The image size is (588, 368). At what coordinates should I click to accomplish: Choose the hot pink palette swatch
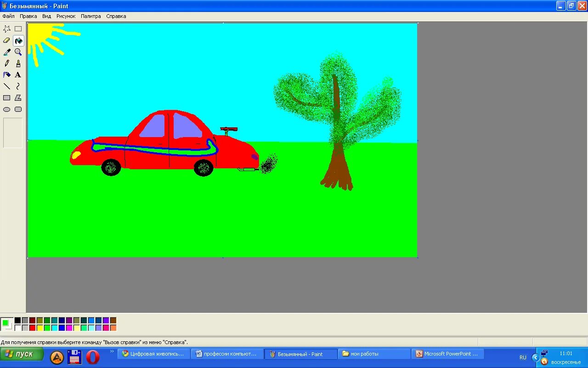pos(106,328)
